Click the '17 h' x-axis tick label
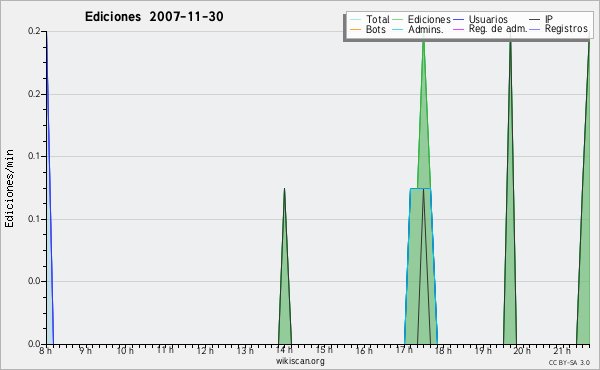The image size is (600, 370). click(404, 349)
